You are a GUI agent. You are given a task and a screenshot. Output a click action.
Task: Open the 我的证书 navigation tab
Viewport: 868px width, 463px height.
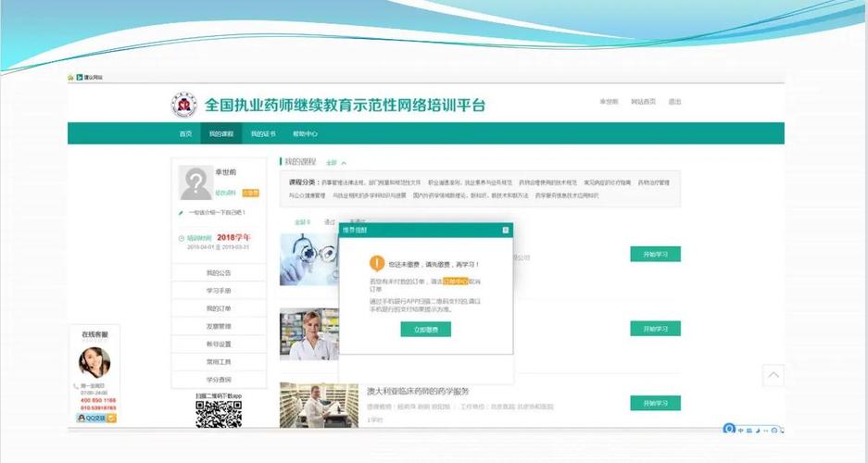tap(263, 134)
